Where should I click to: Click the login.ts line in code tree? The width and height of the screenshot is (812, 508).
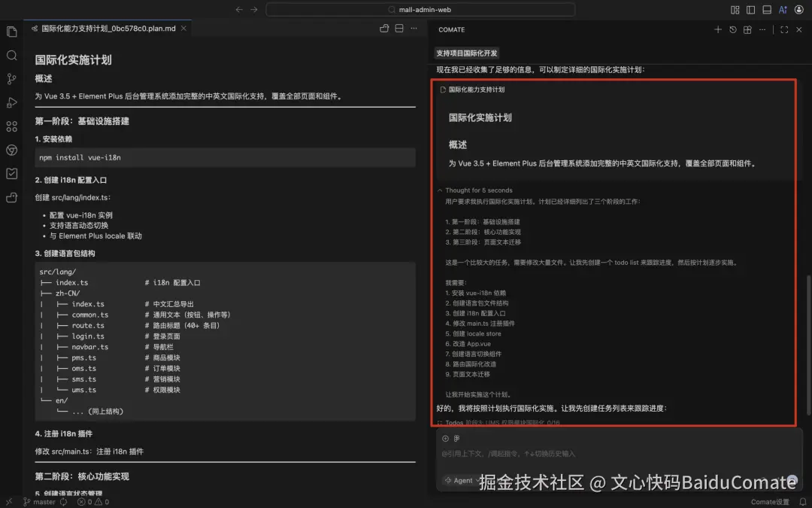click(110, 336)
